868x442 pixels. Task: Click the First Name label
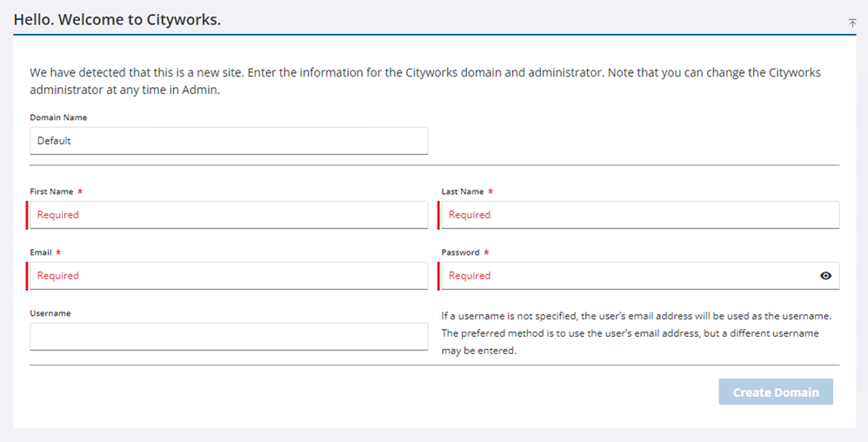click(51, 191)
